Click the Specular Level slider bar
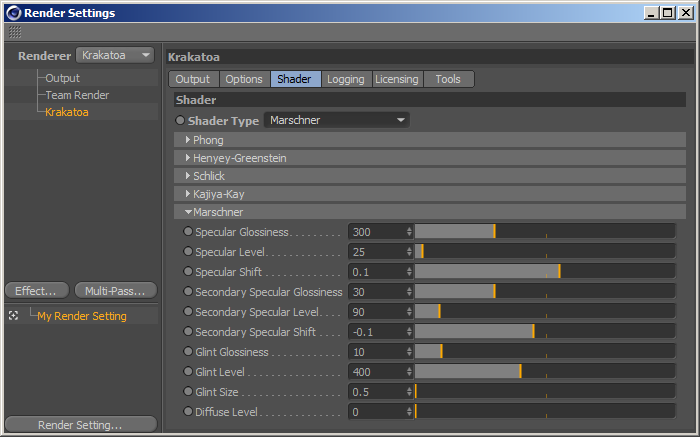This screenshot has height=437, width=700. coord(545,252)
